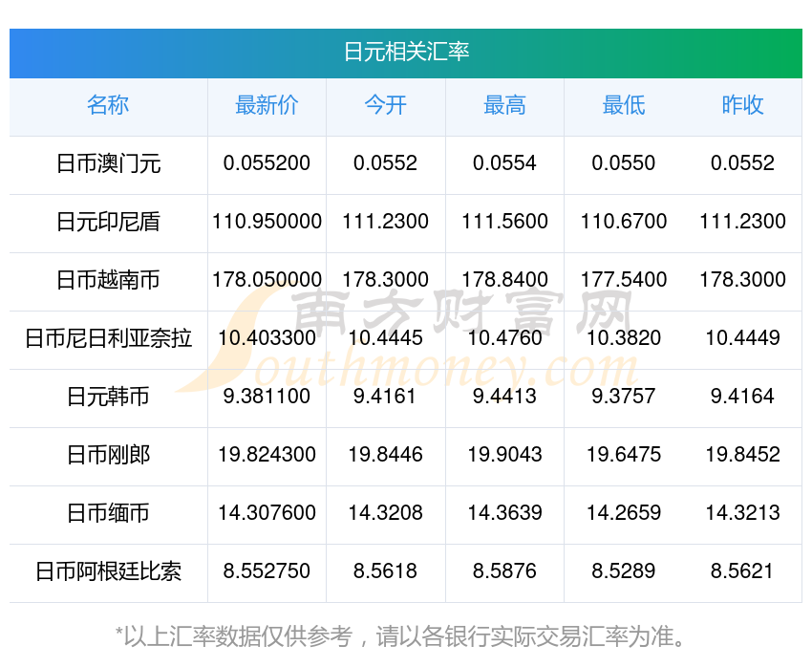Click the 14.3639 high value
This screenshot has width=812, height=667.
click(x=504, y=513)
